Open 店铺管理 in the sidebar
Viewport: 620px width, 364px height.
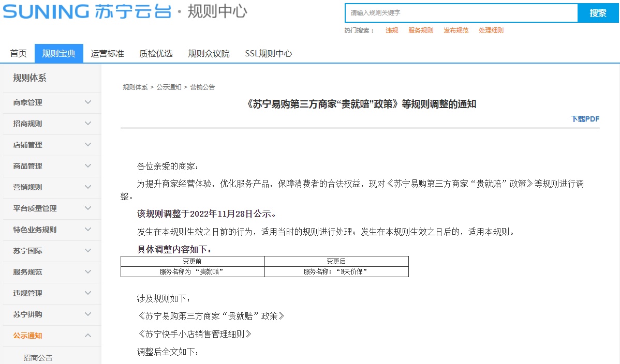point(27,145)
